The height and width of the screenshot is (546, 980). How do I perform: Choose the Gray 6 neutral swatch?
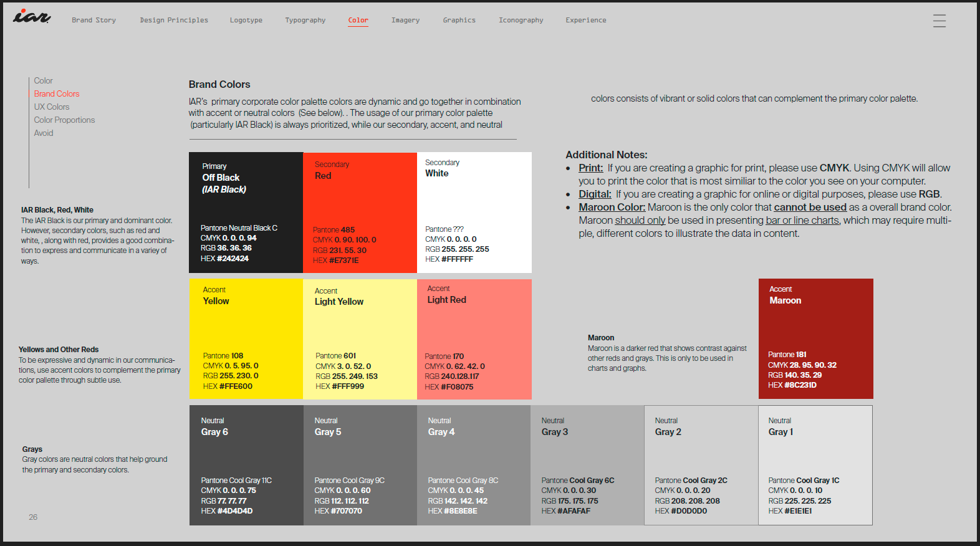(x=246, y=465)
